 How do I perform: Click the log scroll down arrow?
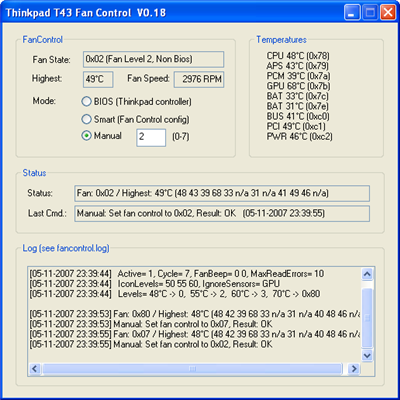click(367, 355)
